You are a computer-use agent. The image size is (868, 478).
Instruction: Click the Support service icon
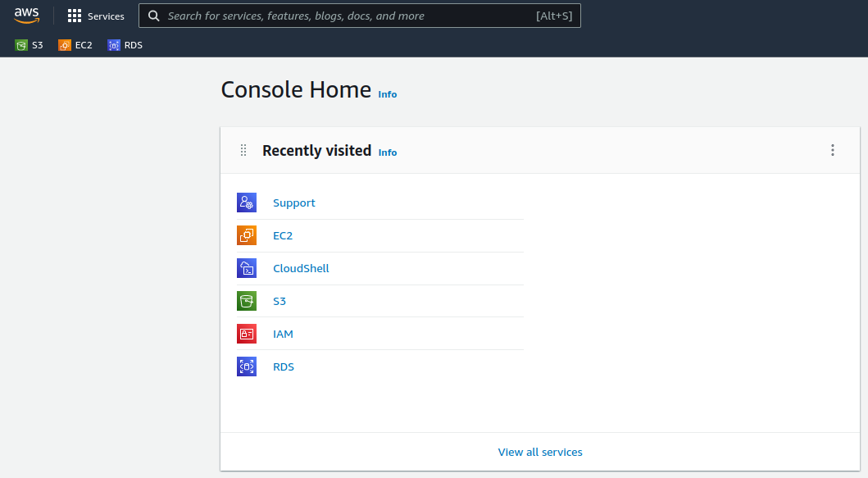pos(247,203)
